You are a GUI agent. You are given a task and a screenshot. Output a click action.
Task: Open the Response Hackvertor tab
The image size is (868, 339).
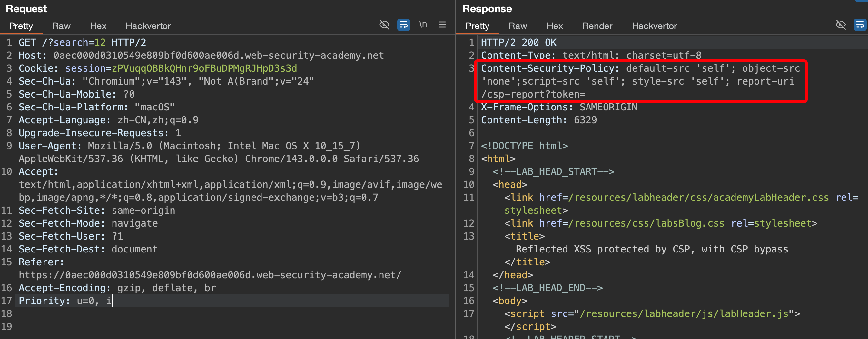click(x=654, y=26)
